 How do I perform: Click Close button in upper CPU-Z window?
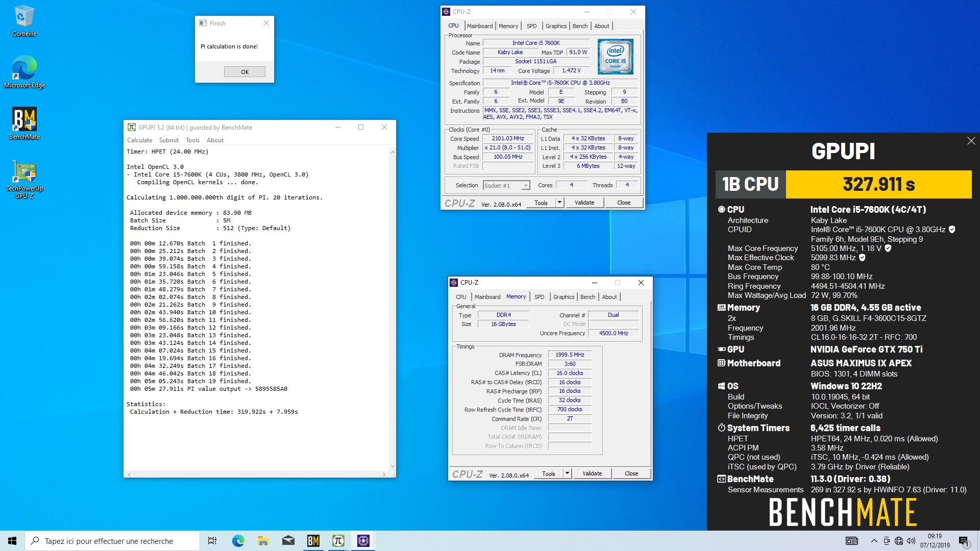pyautogui.click(x=624, y=203)
